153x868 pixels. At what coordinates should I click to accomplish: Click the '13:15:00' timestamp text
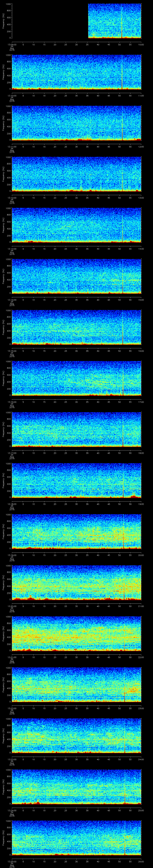click(x=12, y=351)
